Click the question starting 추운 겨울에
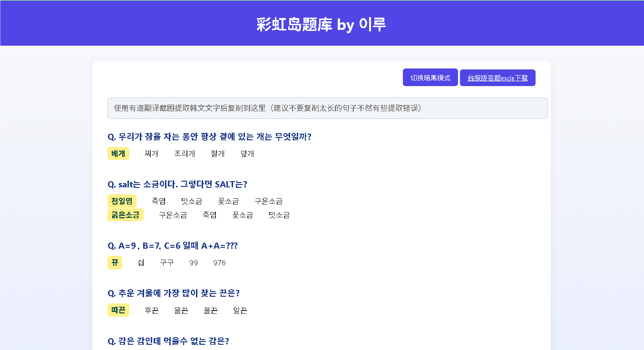644x350 pixels. (x=174, y=293)
